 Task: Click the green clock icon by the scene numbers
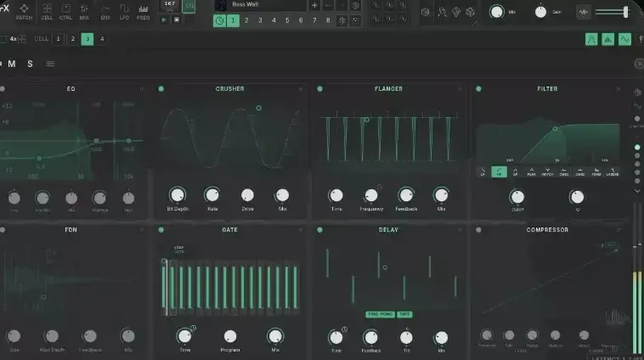(x=219, y=20)
